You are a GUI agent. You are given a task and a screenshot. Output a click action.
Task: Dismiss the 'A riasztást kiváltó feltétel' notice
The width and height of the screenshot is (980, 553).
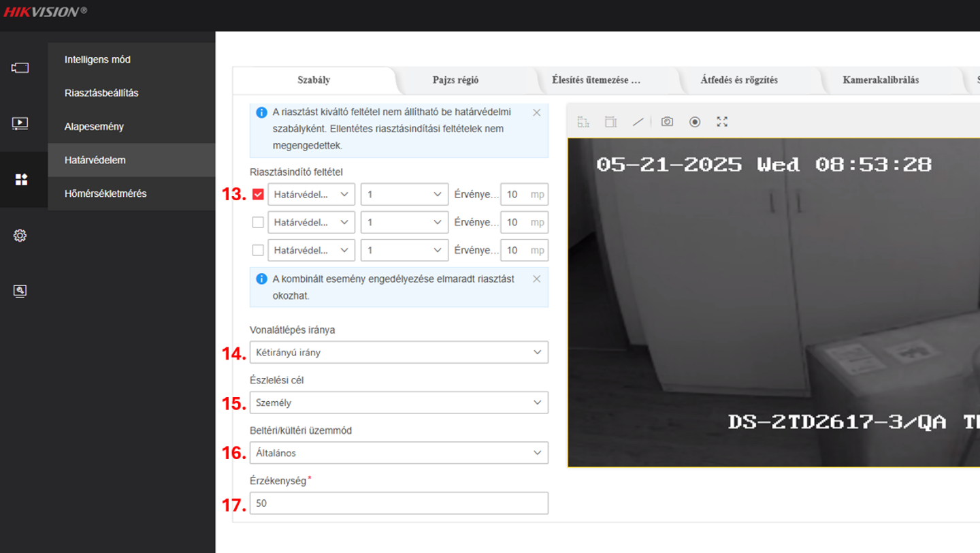tap(536, 112)
